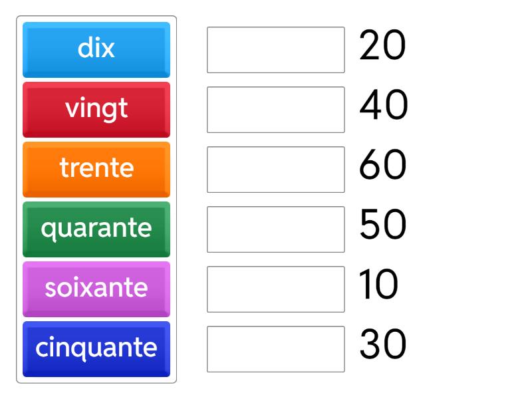The width and height of the screenshot is (532, 399).
Task: Click the number label 10
Action: 381,286
